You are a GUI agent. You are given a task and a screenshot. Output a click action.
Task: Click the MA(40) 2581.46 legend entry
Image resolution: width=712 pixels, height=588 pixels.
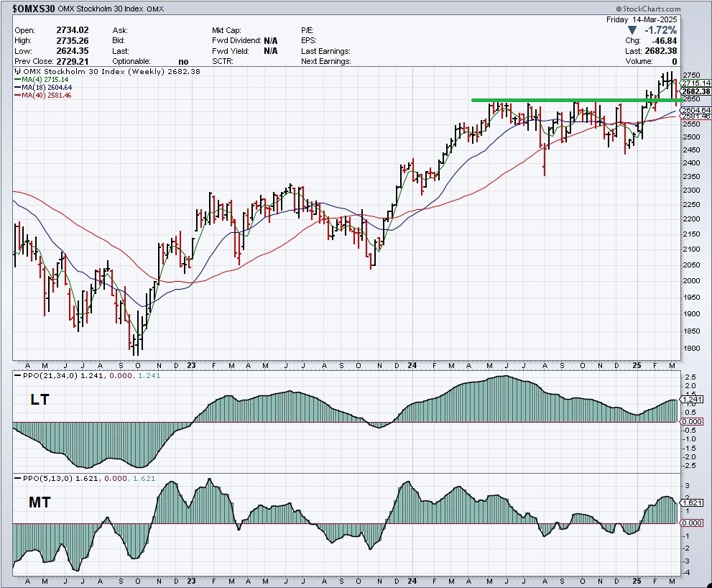tap(43, 96)
